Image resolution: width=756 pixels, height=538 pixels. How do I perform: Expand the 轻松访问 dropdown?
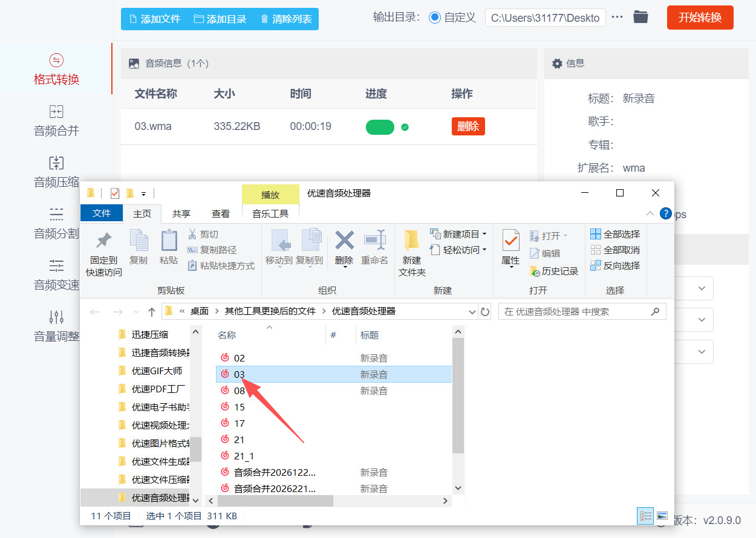(484, 250)
